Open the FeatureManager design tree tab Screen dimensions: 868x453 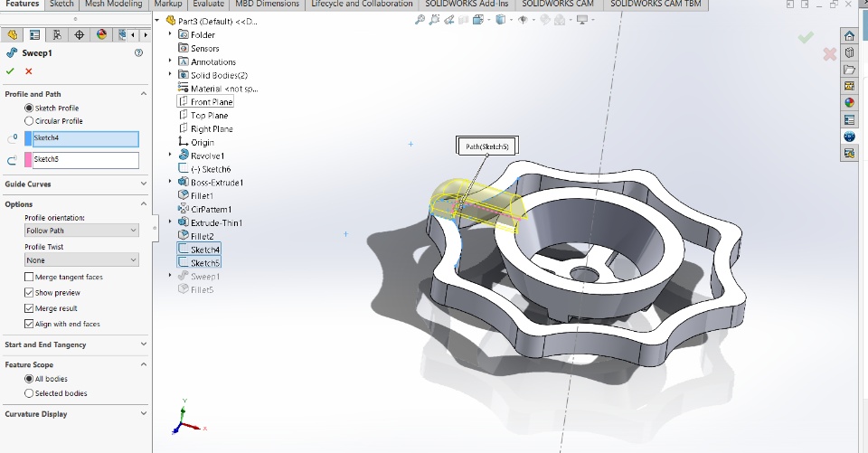click(12, 35)
